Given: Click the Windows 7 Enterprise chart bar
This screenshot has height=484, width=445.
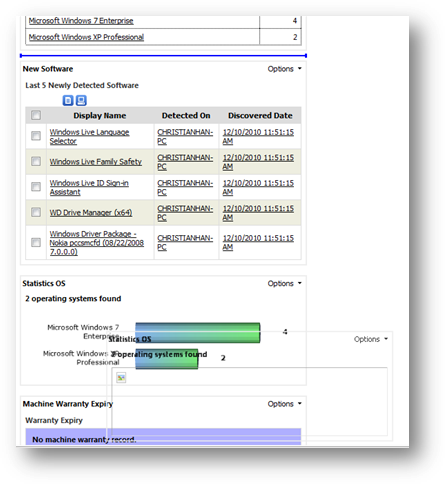Looking at the screenshot, I should point(198,333).
